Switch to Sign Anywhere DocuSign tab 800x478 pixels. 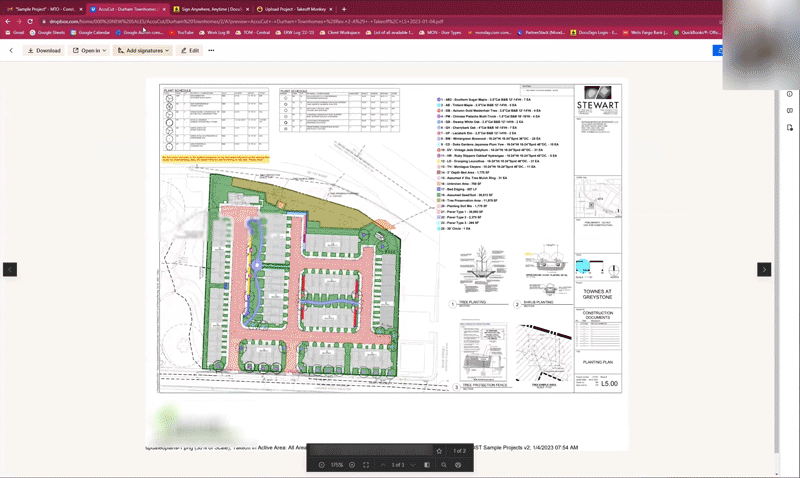pos(211,9)
